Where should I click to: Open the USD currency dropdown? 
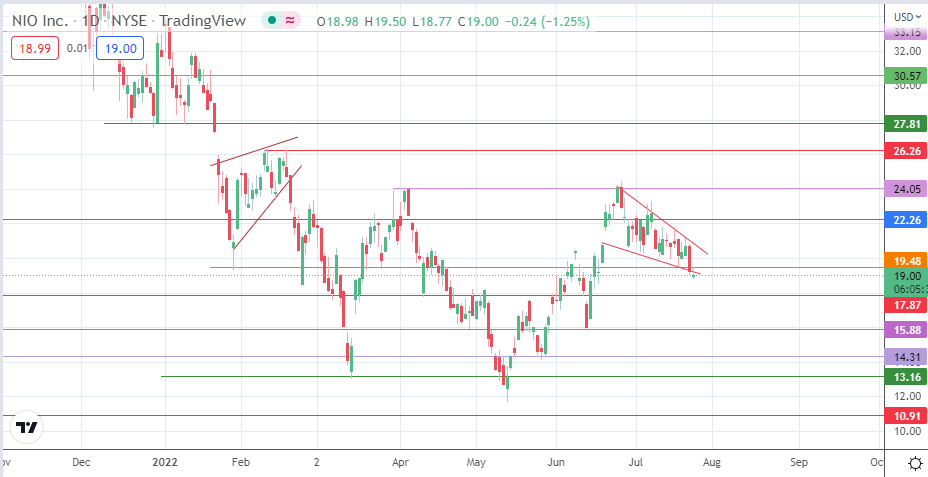[x=908, y=17]
